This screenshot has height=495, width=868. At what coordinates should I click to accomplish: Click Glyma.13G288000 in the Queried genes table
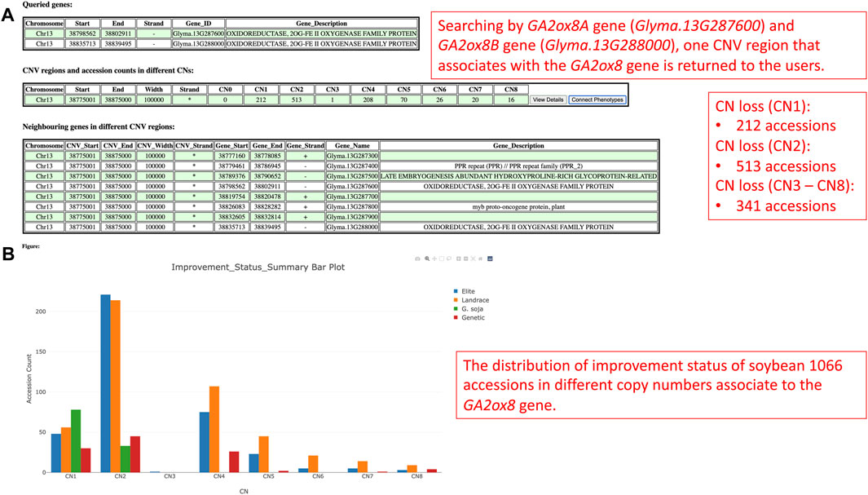coord(198,44)
